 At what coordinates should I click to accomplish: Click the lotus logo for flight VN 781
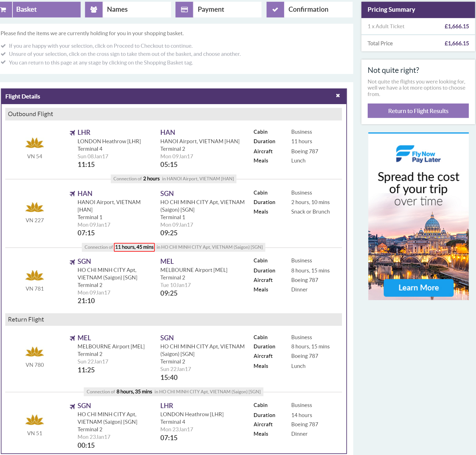[35, 275]
